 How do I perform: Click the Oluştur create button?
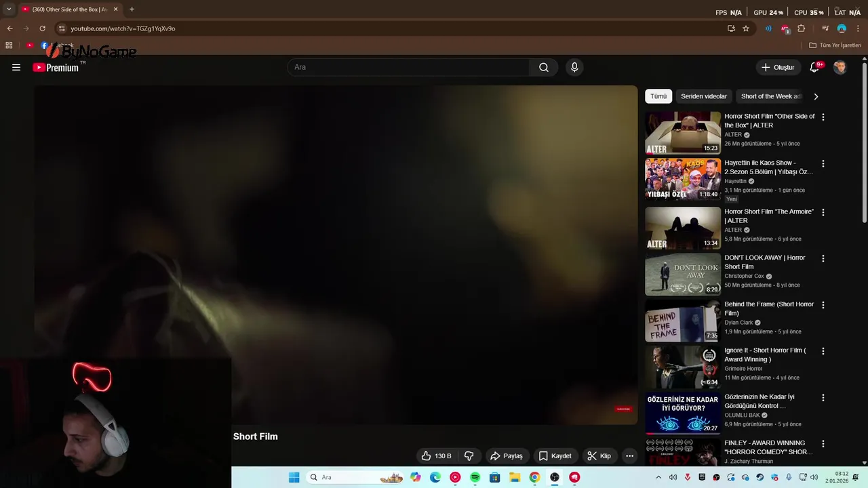tap(777, 67)
